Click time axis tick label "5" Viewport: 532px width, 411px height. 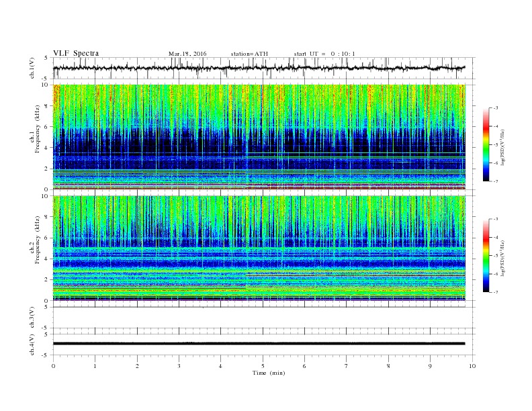pos(263,366)
